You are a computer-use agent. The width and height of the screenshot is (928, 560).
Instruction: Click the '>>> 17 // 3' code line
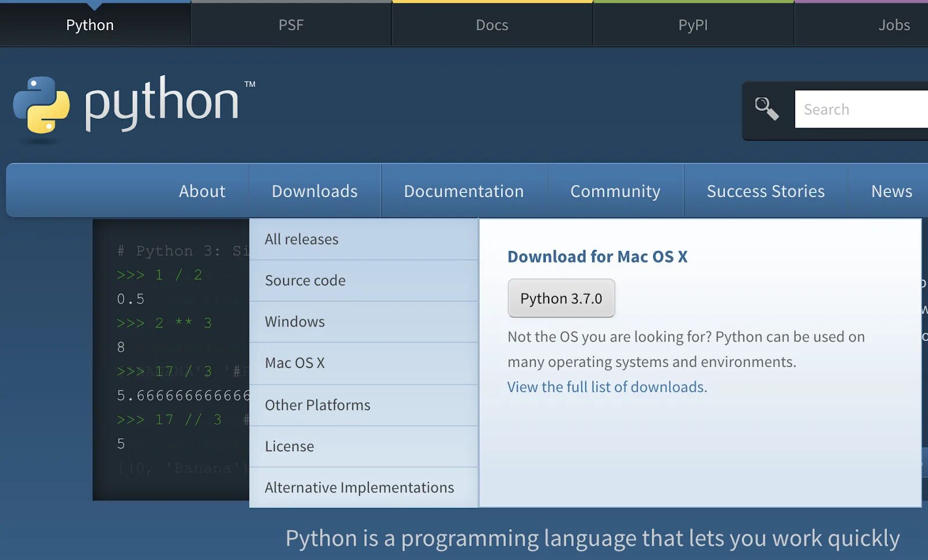click(x=169, y=419)
